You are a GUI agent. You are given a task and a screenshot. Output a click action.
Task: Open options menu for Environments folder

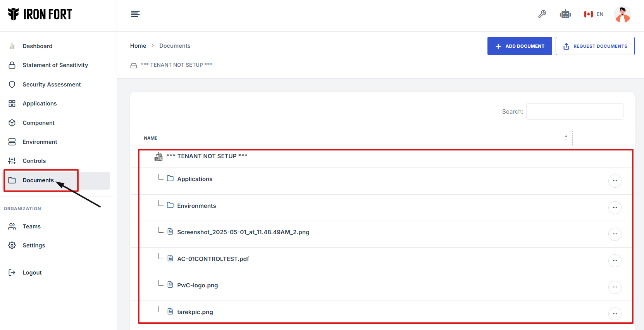(615, 207)
